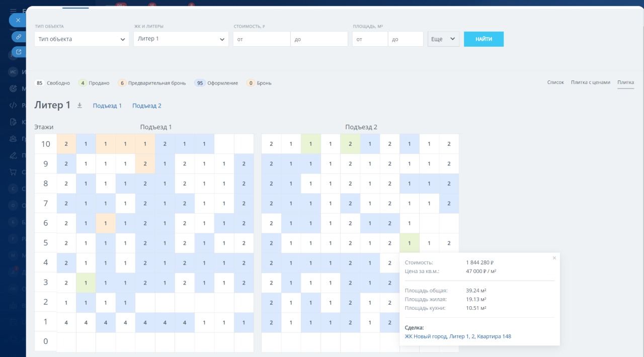
Task: Expand the Литер 1 complex dropdown
Action: [x=181, y=39]
